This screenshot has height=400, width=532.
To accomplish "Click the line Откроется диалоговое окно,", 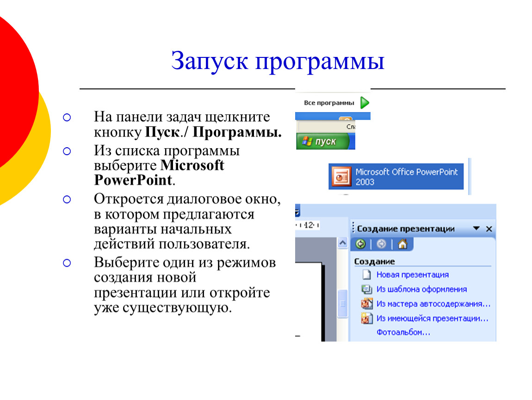I will [x=187, y=200].
